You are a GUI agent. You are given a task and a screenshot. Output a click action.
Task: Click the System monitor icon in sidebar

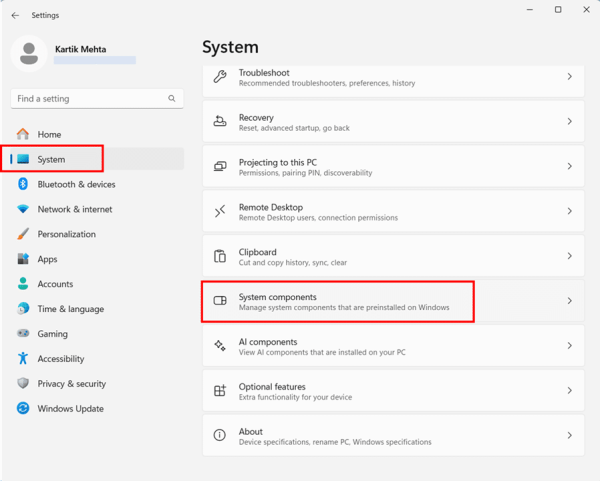pos(23,159)
